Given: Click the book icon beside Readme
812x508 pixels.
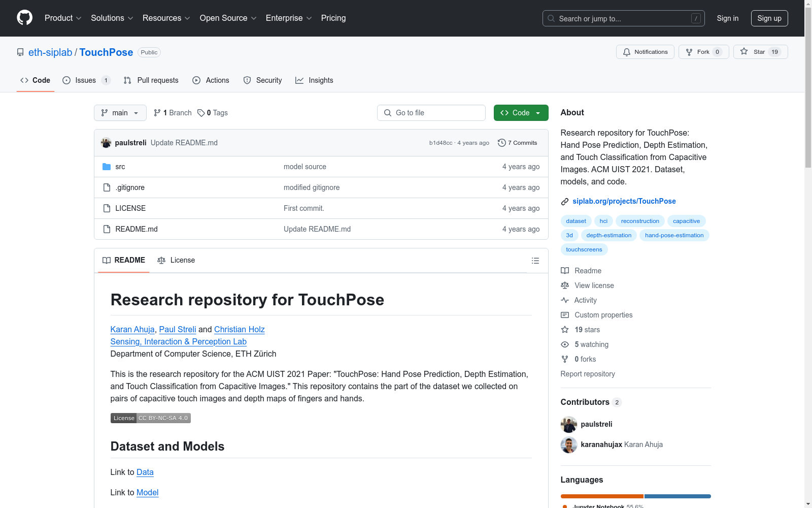Looking at the screenshot, I should pyautogui.click(x=565, y=271).
